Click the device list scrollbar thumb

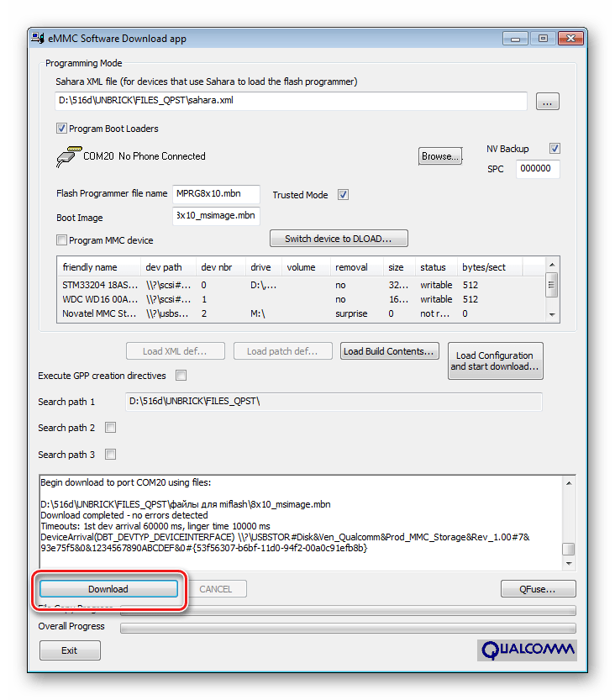pyautogui.click(x=552, y=285)
